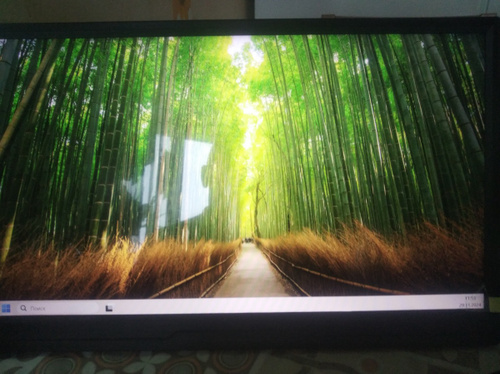Viewport: 500px width, 374px height.
Task: Select the blue Windows logo button
Action: pos(6,308)
